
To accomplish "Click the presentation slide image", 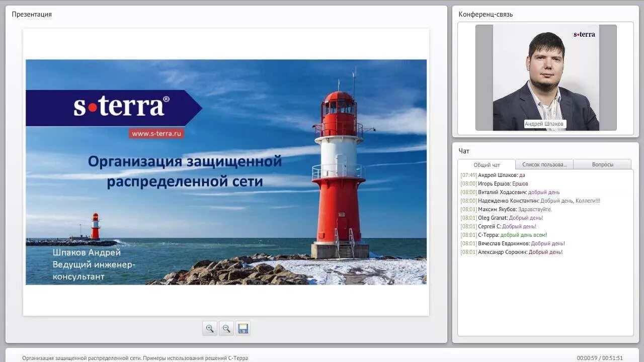I will coord(226,172).
